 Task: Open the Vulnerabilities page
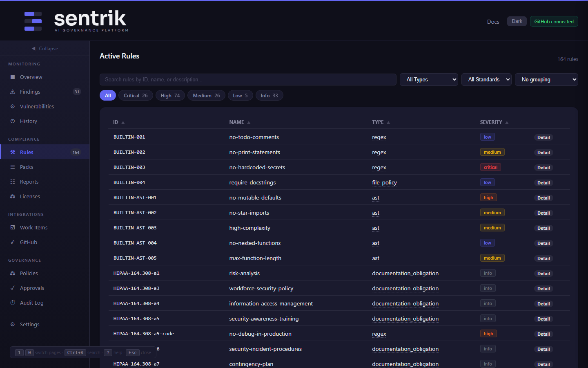coord(45,106)
